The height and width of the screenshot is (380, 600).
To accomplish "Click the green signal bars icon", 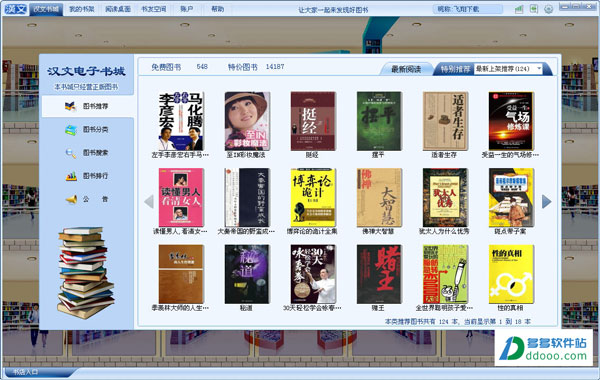I will pyautogui.click(x=519, y=9).
